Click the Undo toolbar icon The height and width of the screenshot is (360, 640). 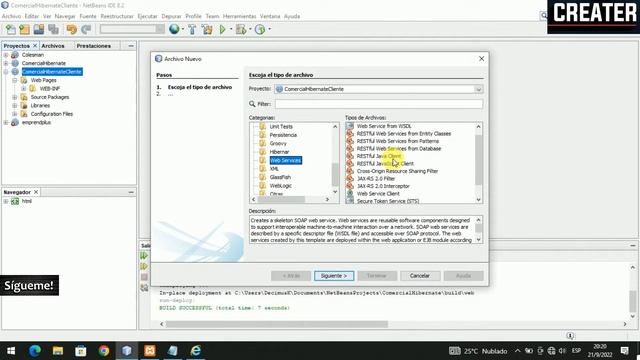point(72,29)
